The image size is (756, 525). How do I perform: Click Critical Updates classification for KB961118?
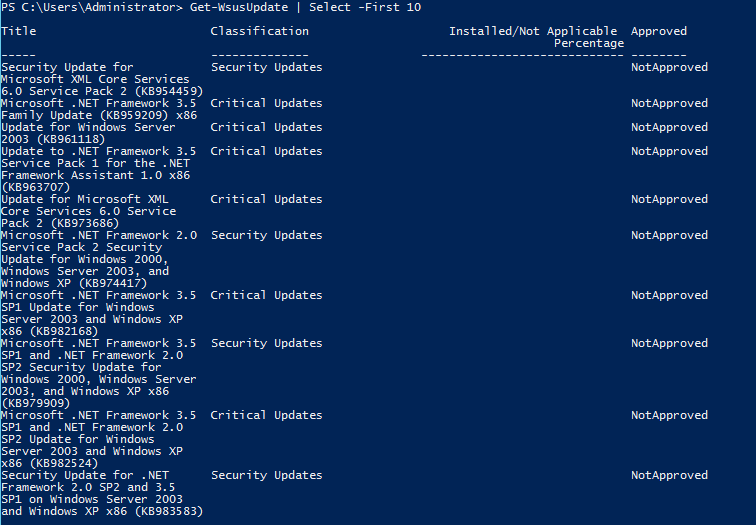coord(266,127)
